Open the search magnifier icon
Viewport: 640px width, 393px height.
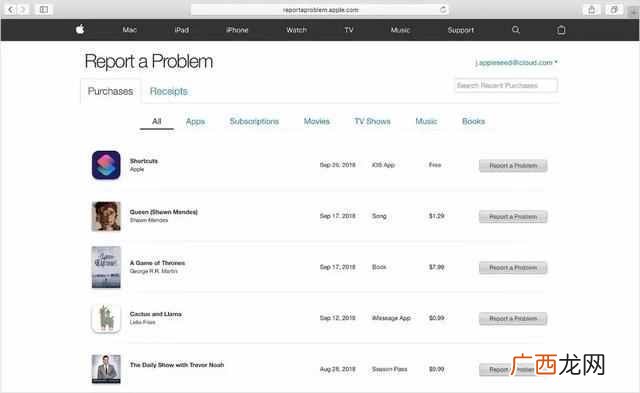516,29
